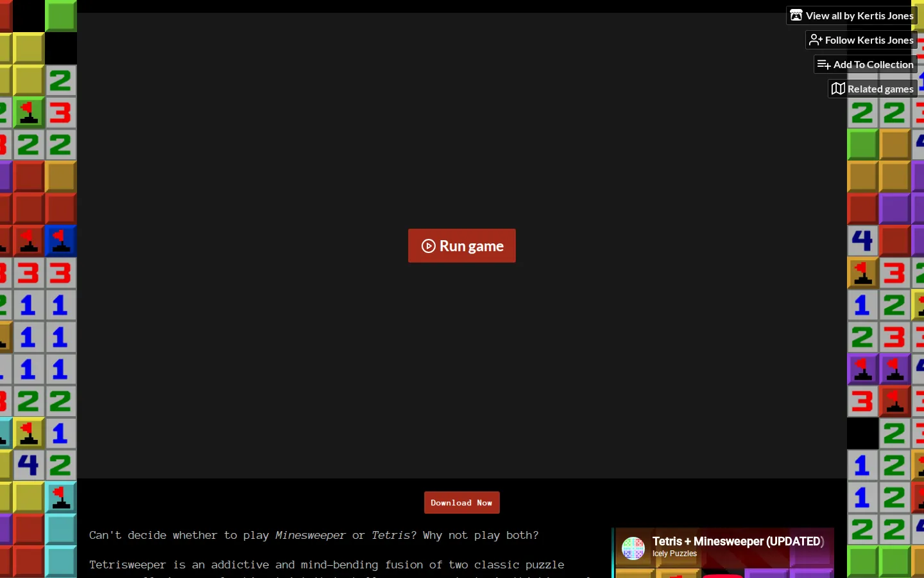This screenshot has width=924, height=578.
Task: Click the Download Now button
Action: 462,503
